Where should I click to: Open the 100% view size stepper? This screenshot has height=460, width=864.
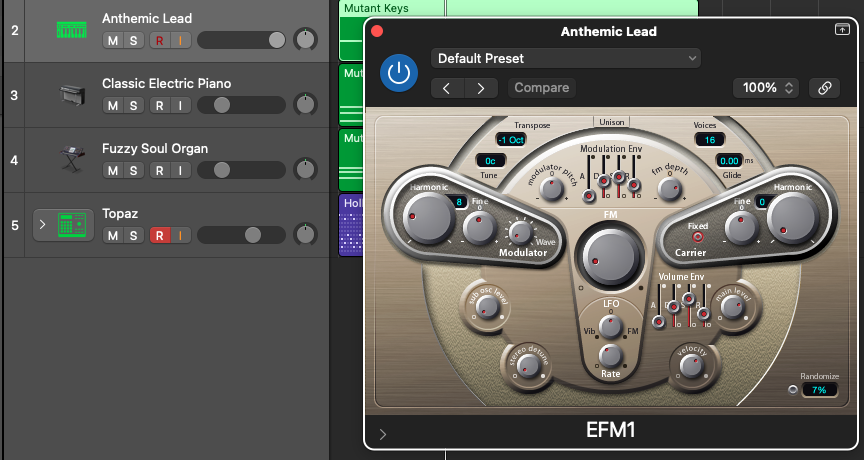point(767,88)
